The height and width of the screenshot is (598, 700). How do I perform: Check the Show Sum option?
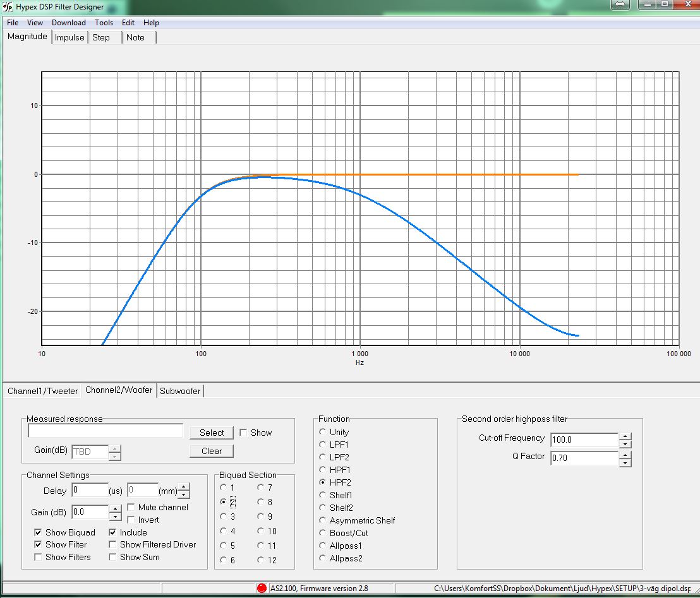point(113,557)
